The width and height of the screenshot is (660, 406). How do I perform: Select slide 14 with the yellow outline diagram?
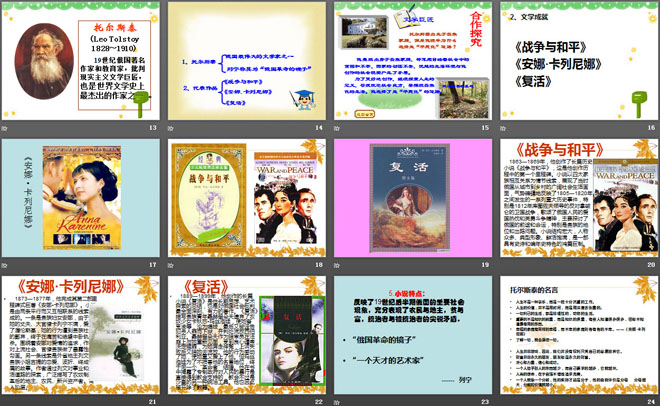247,61
